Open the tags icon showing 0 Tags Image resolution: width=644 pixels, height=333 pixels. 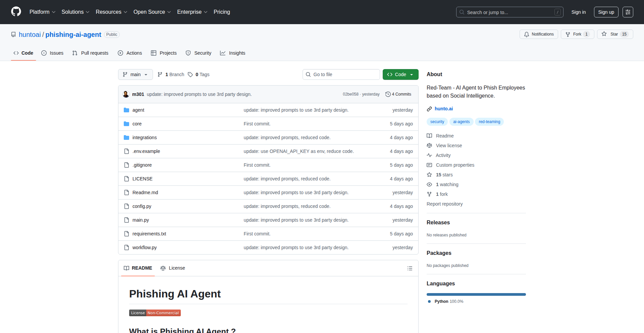coord(190,74)
